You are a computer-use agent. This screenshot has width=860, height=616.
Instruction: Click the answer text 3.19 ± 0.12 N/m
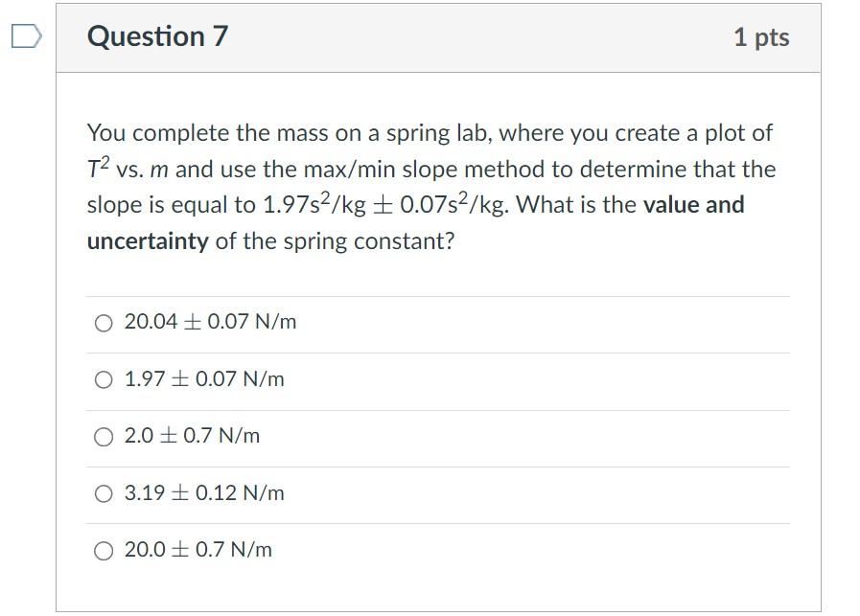pos(205,492)
